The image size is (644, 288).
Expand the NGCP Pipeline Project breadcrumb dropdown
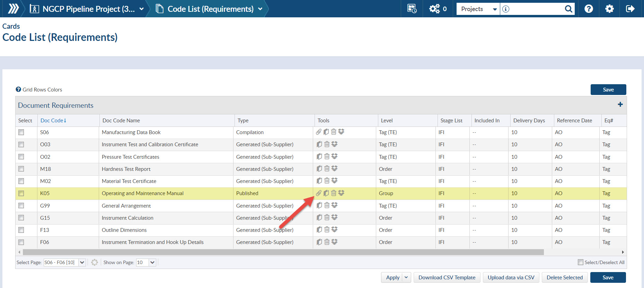141,9
